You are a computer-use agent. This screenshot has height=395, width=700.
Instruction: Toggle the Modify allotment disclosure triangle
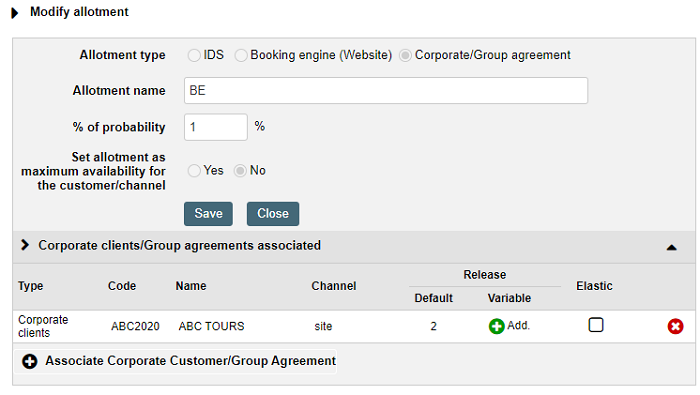click(x=15, y=13)
